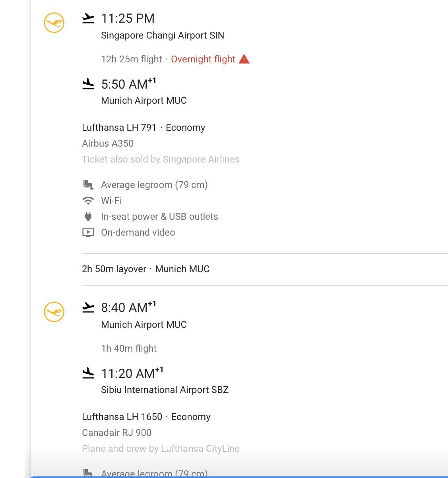Click the power plug outlet icon
The image size is (448, 478).
(x=88, y=217)
